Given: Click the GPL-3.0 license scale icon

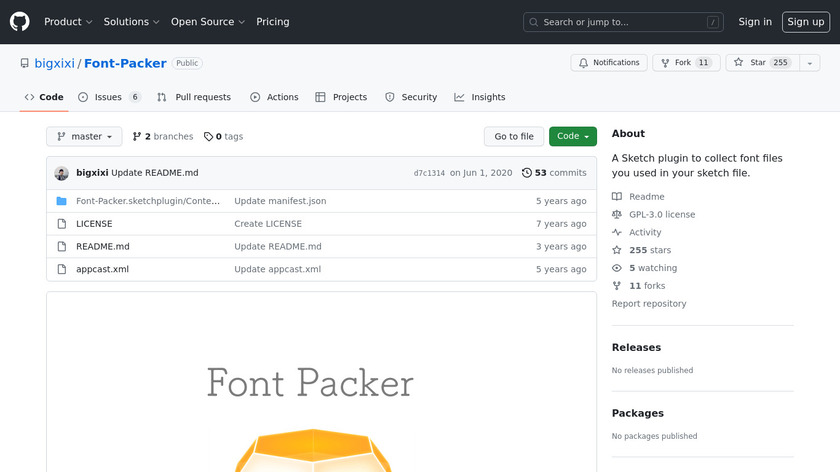Looking at the screenshot, I should point(617,215).
